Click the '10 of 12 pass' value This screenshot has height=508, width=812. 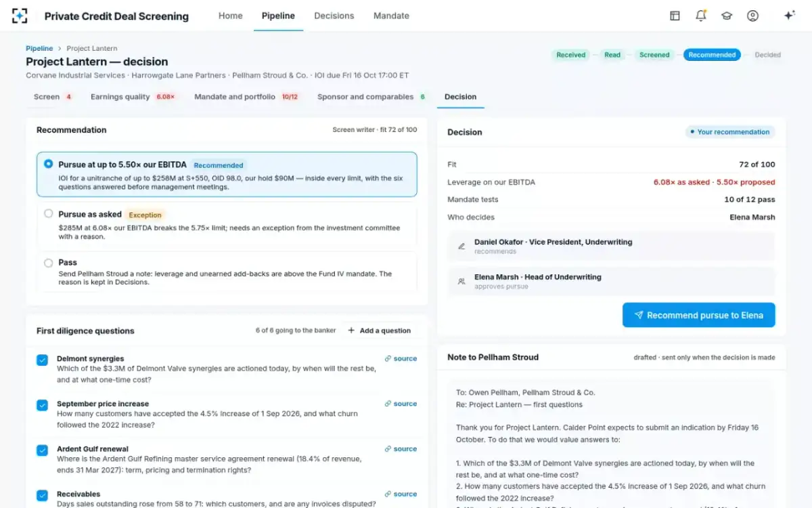tap(750, 200)
